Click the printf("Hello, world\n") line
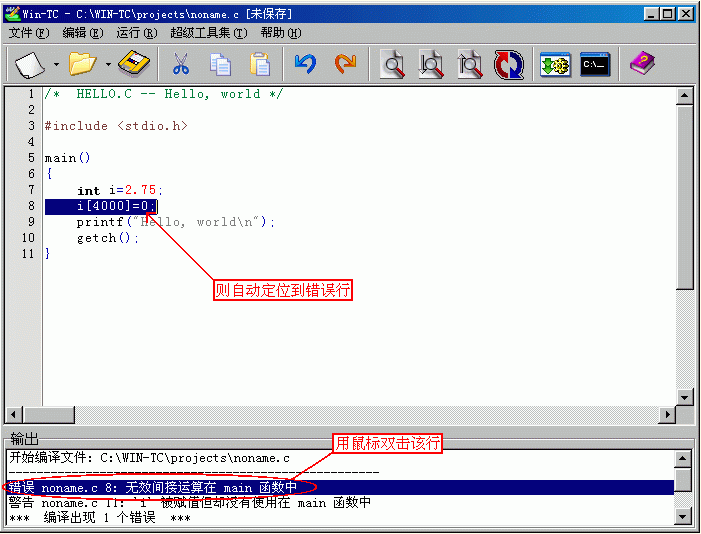Screen dimensions: 701x534 point(175,222)
